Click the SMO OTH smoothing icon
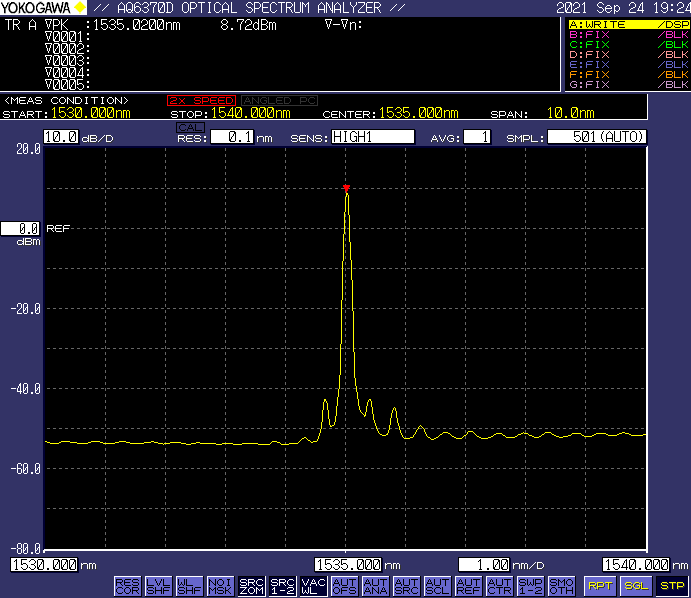691x598 pixels. click(561, 585)
